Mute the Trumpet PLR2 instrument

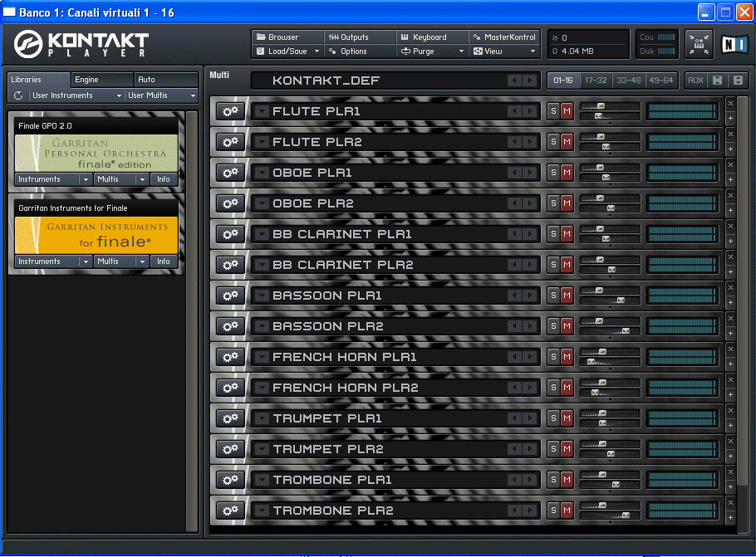(567, 449)
